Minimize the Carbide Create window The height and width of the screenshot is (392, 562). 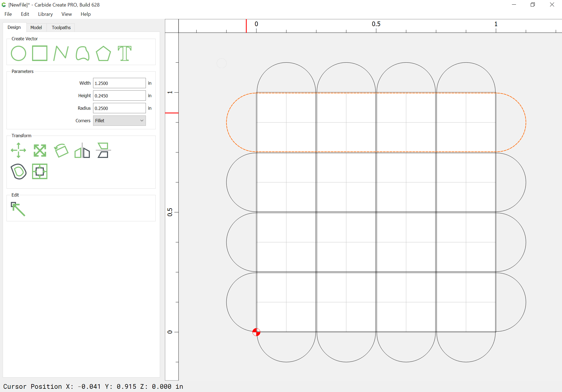point(514,5)
